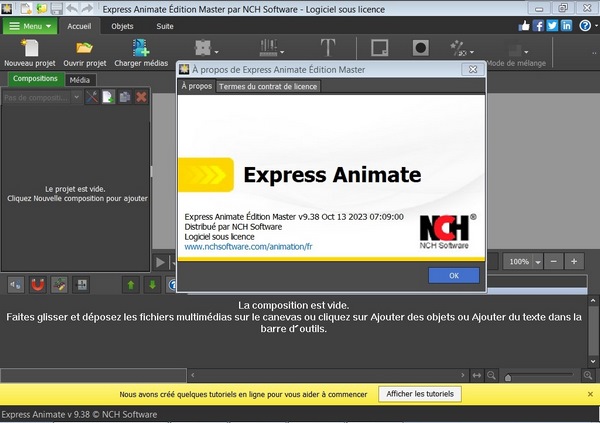Screen dimensions: 600x423
Task: Click the Charger médias icon
Action: (x=141, y=46)
